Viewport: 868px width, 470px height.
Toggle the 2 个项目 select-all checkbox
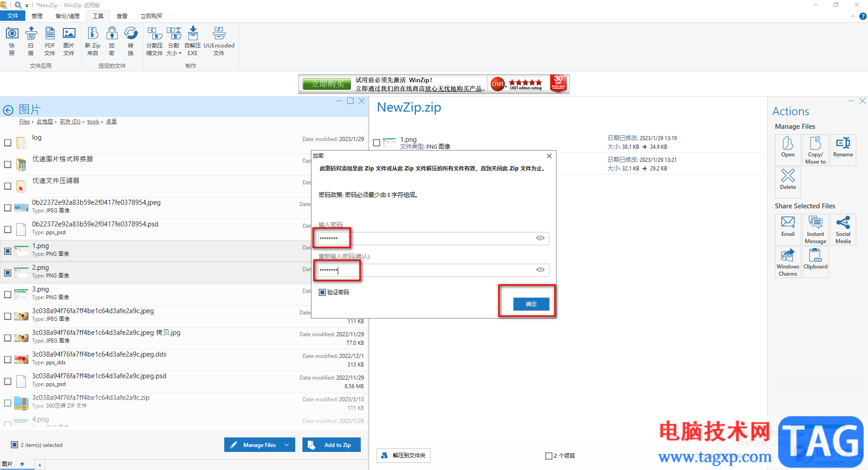(548, 456)
